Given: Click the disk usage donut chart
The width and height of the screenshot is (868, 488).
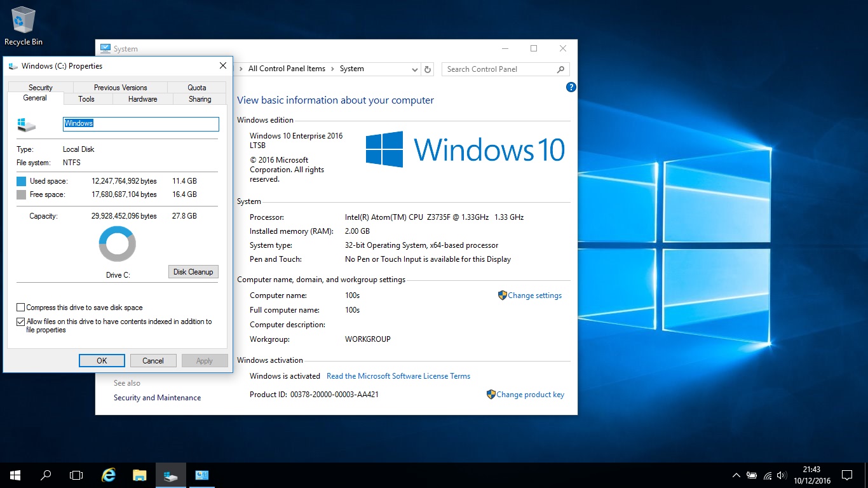Looking at the screenshot, I should click(x=118, y=244).
